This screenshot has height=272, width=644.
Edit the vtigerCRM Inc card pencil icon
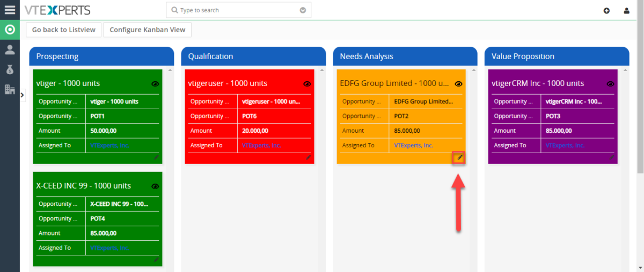(612, 157)
